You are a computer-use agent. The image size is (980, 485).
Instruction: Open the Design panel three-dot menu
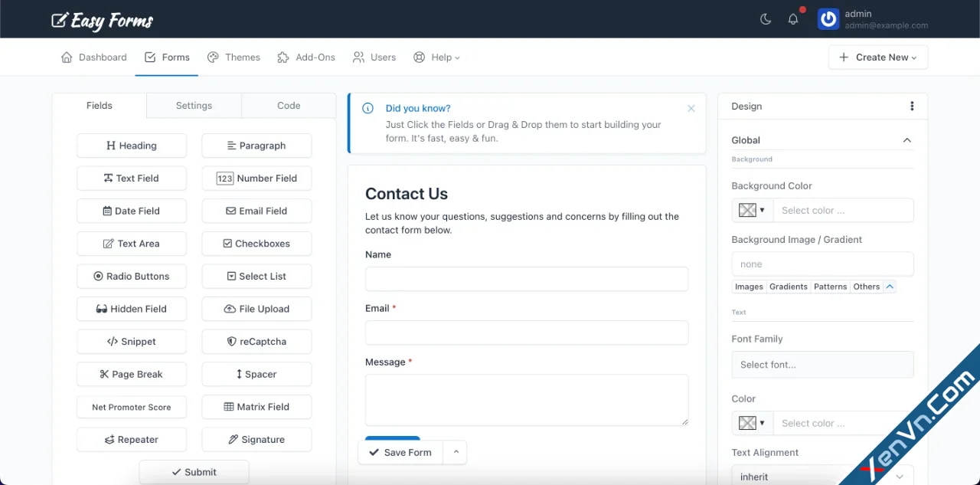pyautogui.click(x=912, y=107)
